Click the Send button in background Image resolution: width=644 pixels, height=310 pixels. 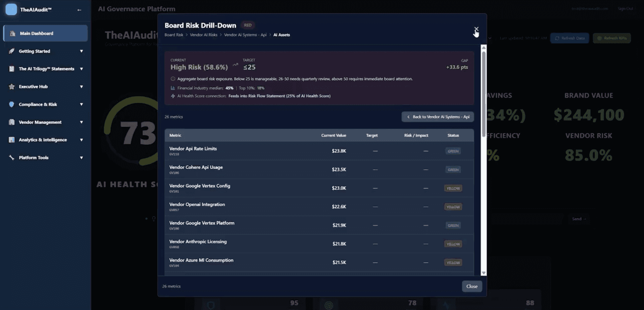click(579, 219)
